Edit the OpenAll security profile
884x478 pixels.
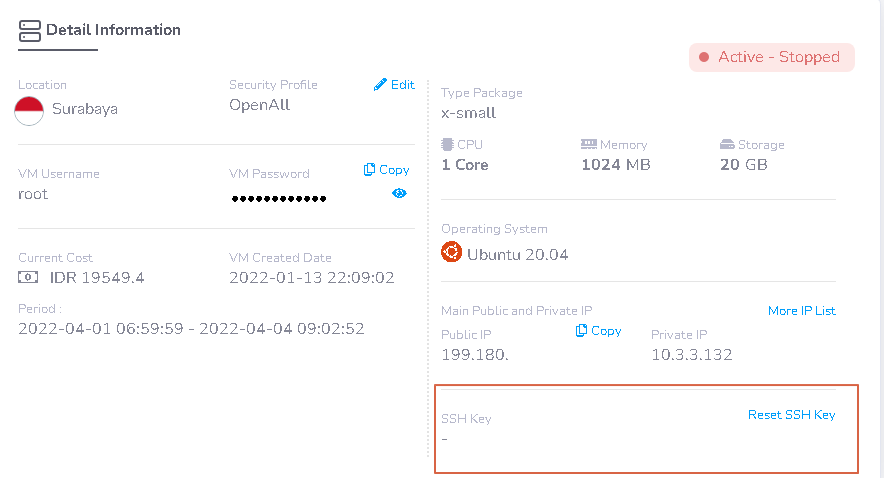394,85
